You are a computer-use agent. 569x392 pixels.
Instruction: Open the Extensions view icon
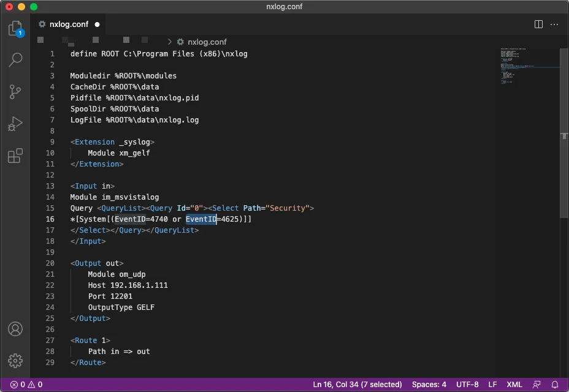pos(15,156)
